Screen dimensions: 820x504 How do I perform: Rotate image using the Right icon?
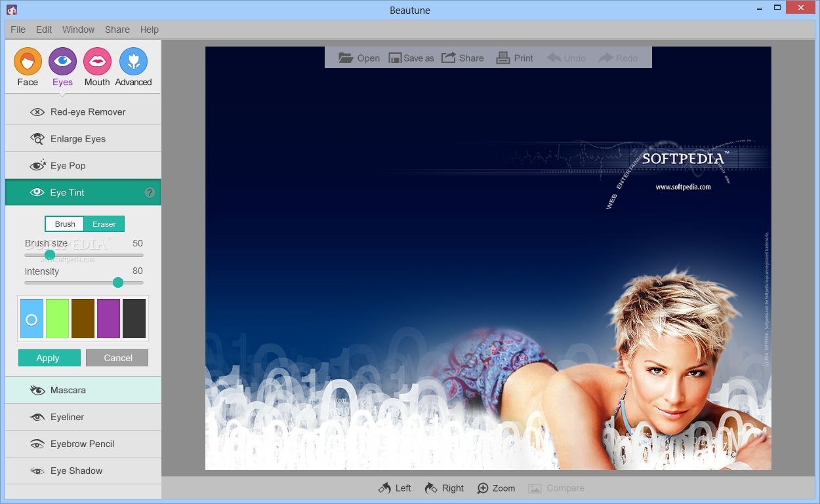[431, 488]
